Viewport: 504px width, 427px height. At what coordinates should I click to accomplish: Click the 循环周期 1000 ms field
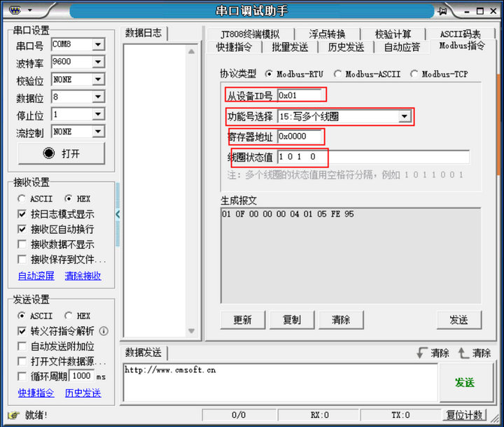pyautogui.click(x=81, y=376)
